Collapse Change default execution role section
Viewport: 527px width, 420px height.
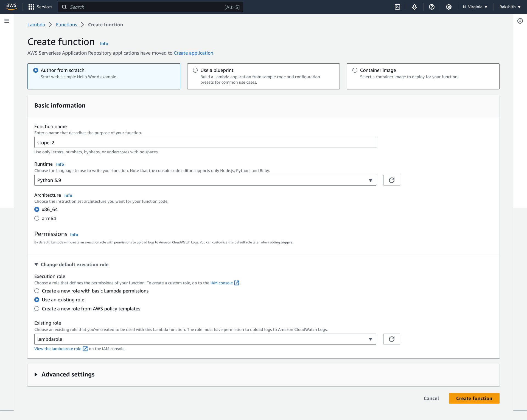71,264
